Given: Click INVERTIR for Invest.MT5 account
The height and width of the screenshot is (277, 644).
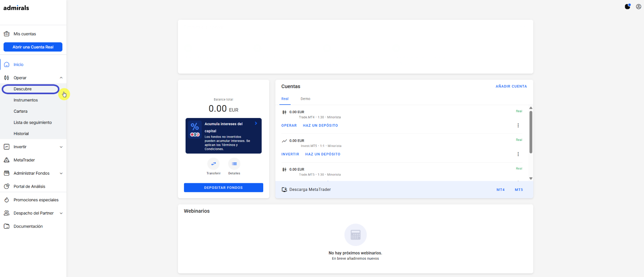Looking at the screenshot, I should [x=290, y=154].
